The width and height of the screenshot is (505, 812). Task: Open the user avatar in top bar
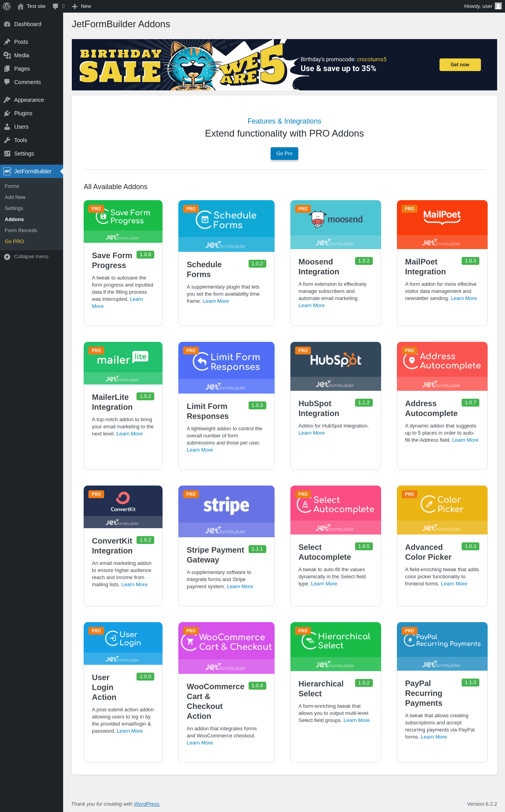(498, 6)
